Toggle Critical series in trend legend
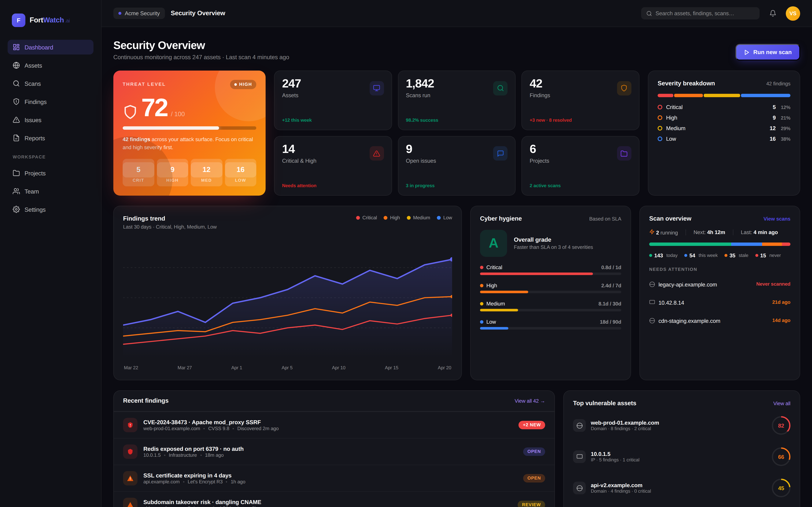 [x=366, y=218]
